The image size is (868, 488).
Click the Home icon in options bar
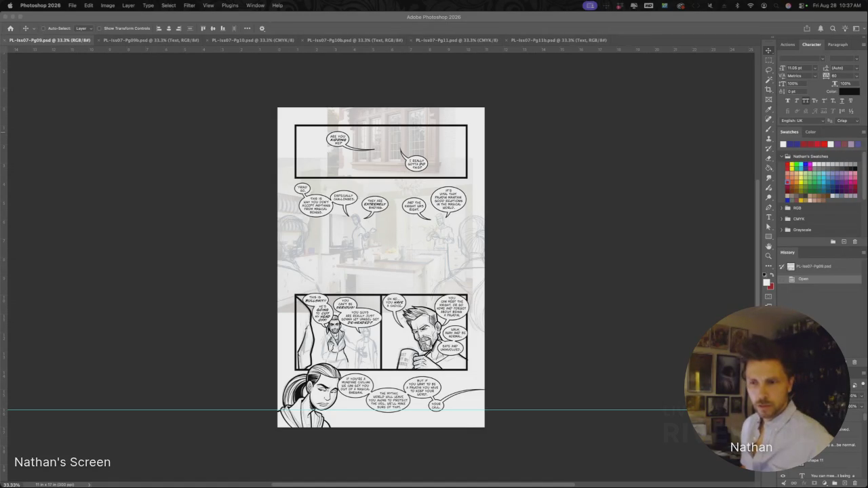10,28
